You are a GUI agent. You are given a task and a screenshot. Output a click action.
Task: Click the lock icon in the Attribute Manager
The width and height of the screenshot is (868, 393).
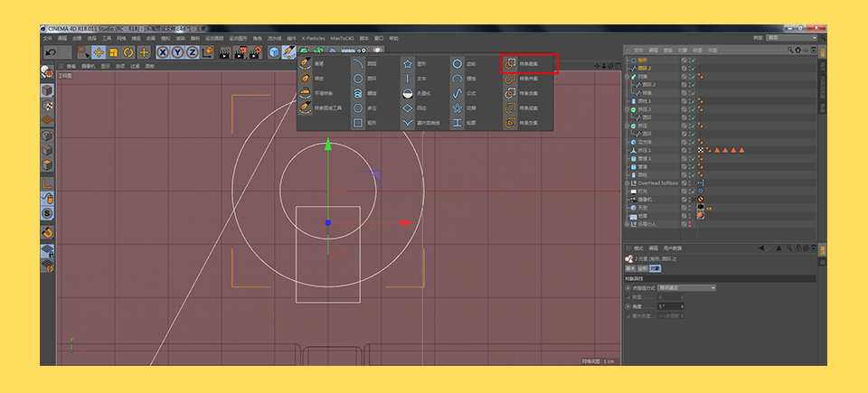coord(798,248)
